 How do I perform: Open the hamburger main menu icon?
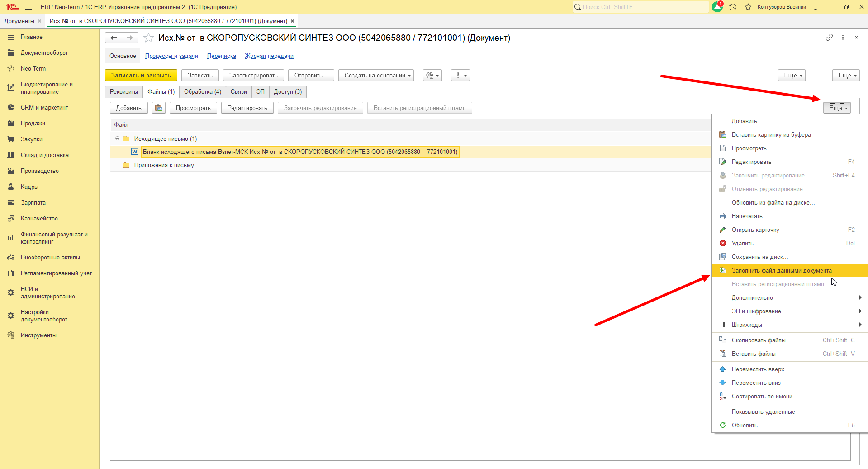tap(28, 7)
